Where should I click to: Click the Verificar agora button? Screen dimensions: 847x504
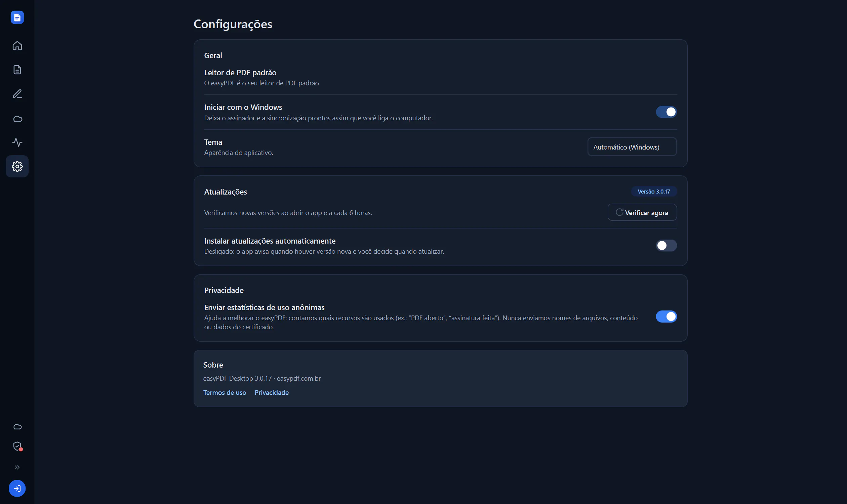[642, 212]
